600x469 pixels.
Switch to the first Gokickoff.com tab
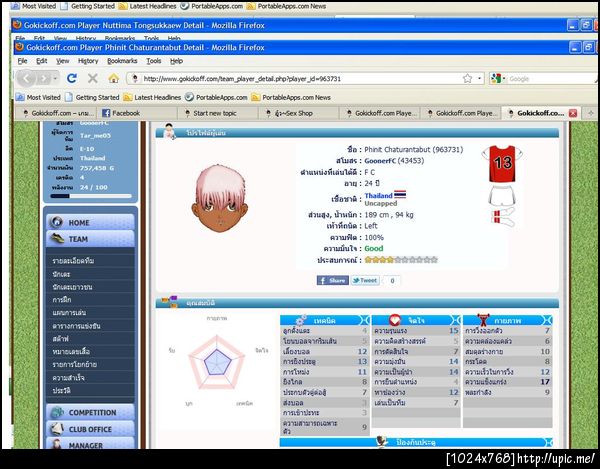56,113
